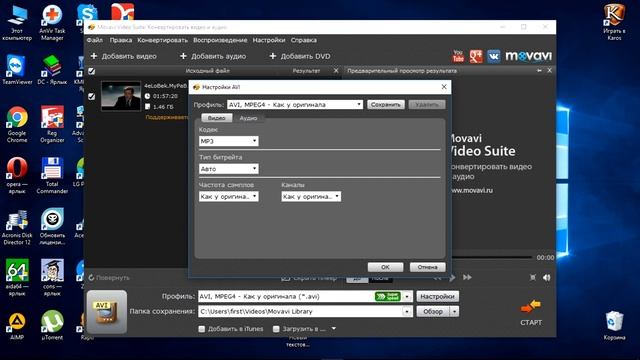
Task: Click the Отмена button
Action: coord(427,267)
